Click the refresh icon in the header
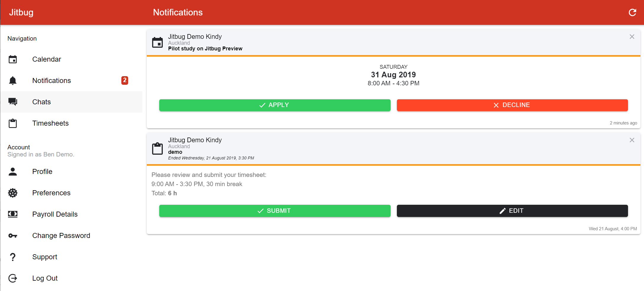644x291 pixels. pos(632,12)
